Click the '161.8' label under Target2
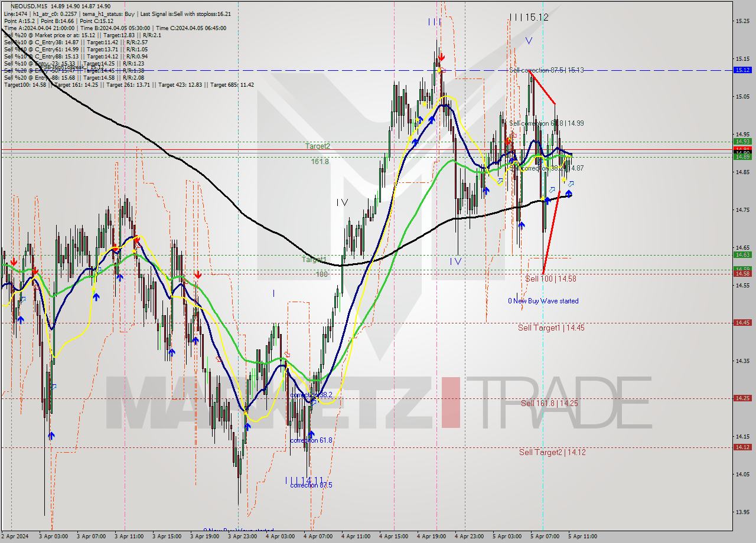 320,161
